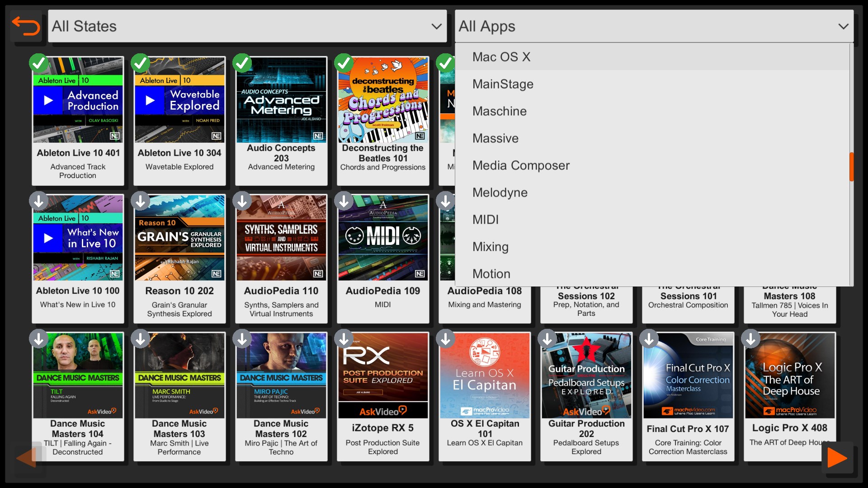Image resolution: width=868 pixels, height=488 pixels.
Task: Open the Ableton Live 10 304 thumbnail
Action: tap(179, 100)
